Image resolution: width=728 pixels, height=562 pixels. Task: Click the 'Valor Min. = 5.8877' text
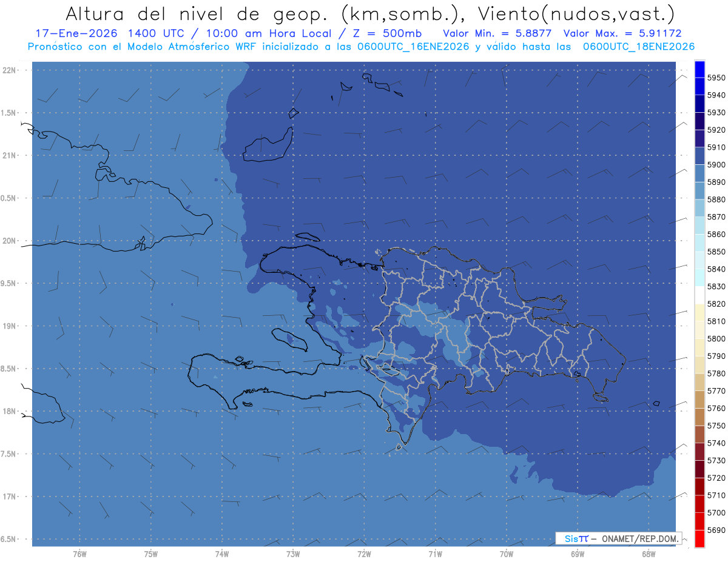497,33
